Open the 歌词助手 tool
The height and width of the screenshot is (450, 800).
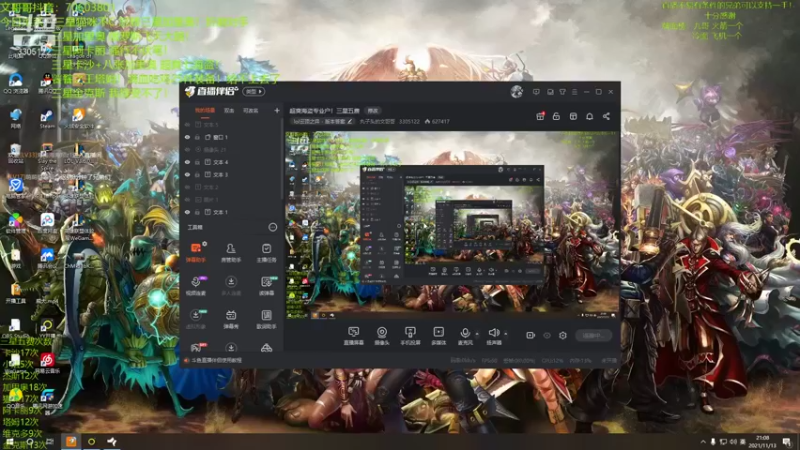pos(266,319)
